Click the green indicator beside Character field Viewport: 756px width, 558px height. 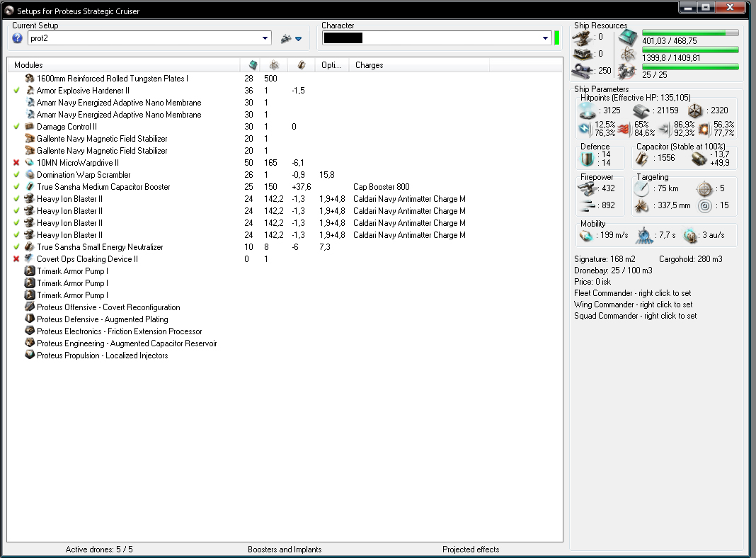[x=557, y=38]
